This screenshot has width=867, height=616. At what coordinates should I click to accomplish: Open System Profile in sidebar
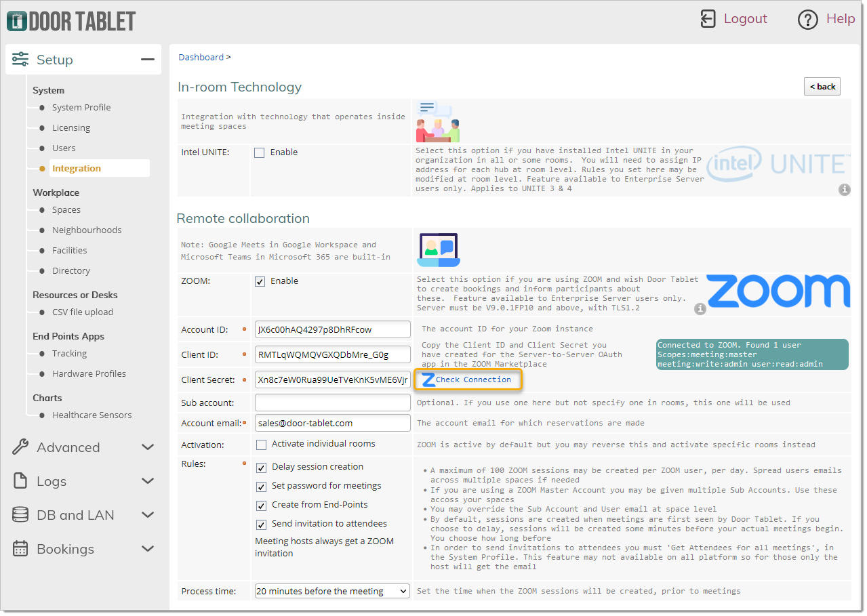pyautogui.click(x=81, y=107)
